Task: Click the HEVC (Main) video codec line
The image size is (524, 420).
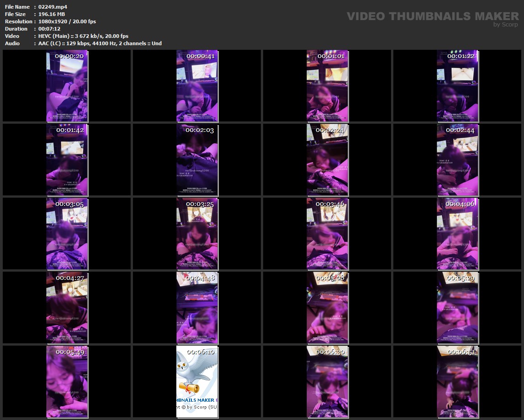Action: [83, 36]
